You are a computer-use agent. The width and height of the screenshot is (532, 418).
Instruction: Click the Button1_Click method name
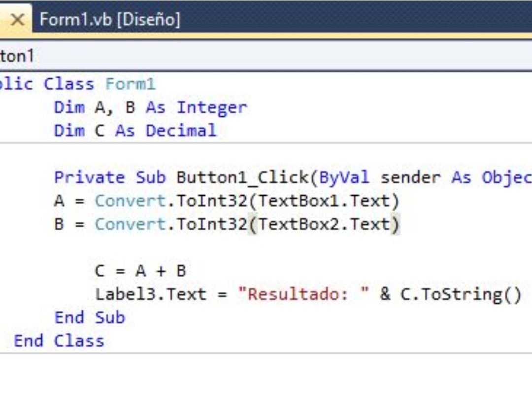(x=241, y=177)
